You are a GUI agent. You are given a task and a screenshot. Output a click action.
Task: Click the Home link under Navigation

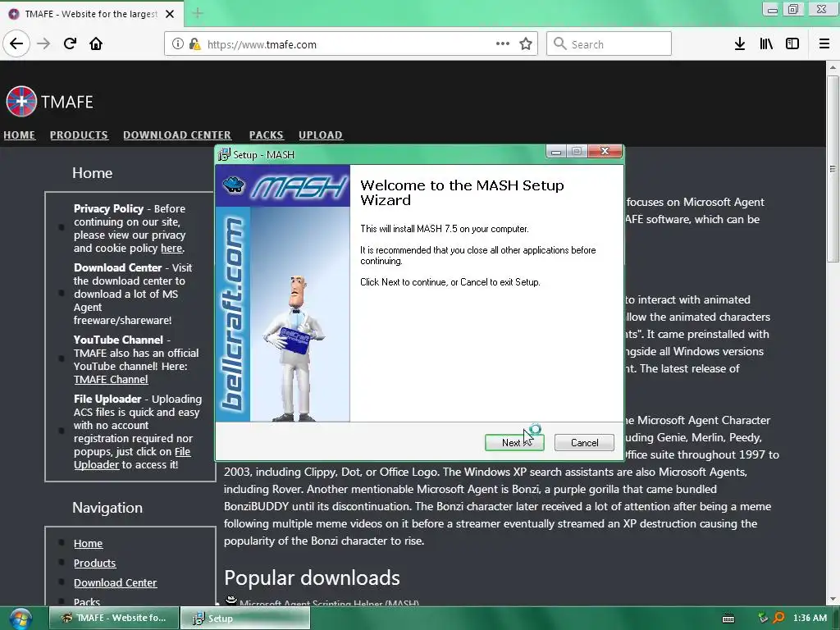tap(88, 543)
